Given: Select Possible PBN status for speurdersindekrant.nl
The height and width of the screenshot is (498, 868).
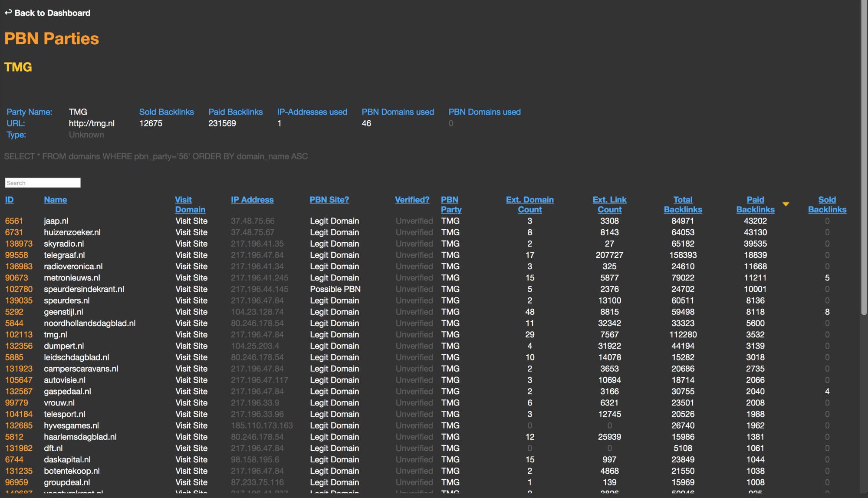Looking at the screenshot, I should click(335, 289).
